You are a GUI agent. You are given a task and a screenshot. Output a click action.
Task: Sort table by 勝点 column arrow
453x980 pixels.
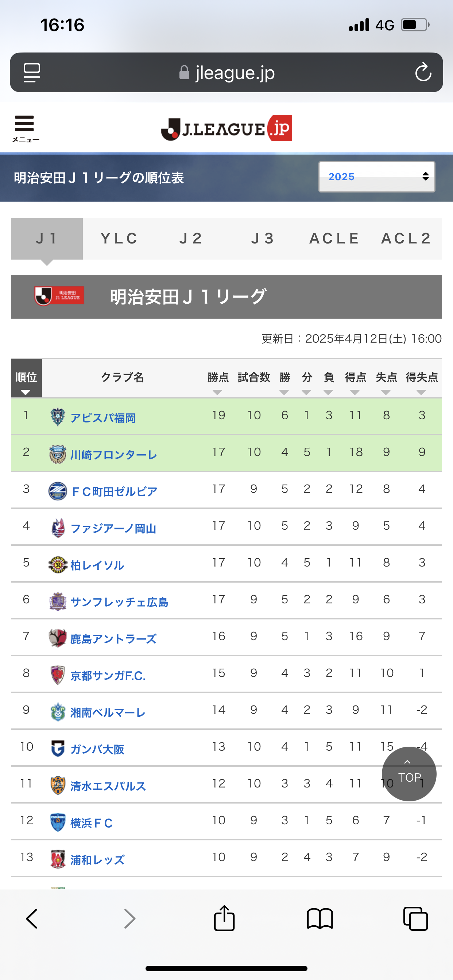(x=217, y=392)
